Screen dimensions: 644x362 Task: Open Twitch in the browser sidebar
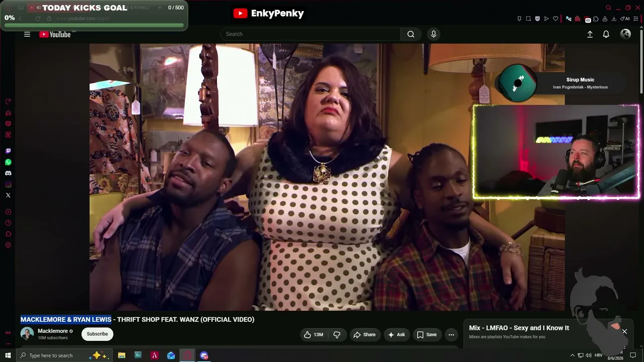point(8,151)
